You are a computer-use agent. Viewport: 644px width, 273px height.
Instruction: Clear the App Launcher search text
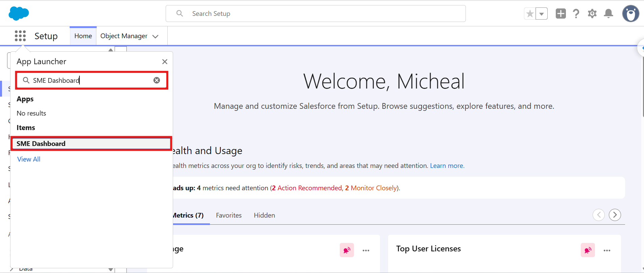[157, 80]
